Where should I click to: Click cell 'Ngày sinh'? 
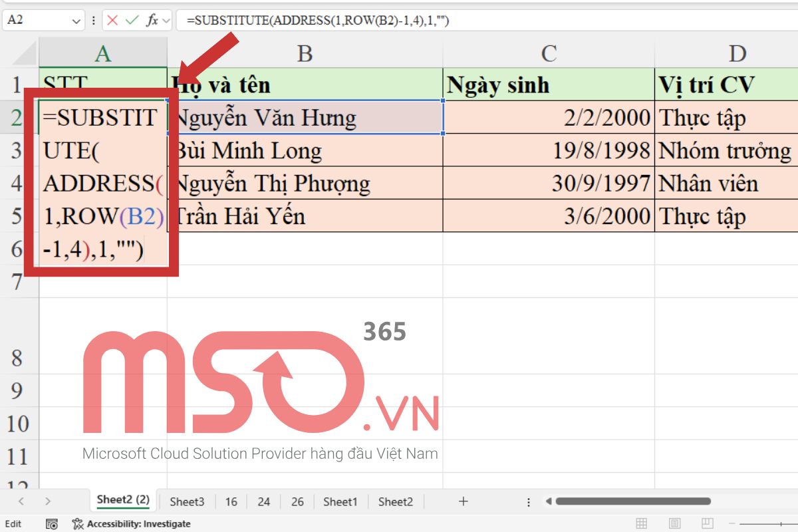[x=549, y=84]
